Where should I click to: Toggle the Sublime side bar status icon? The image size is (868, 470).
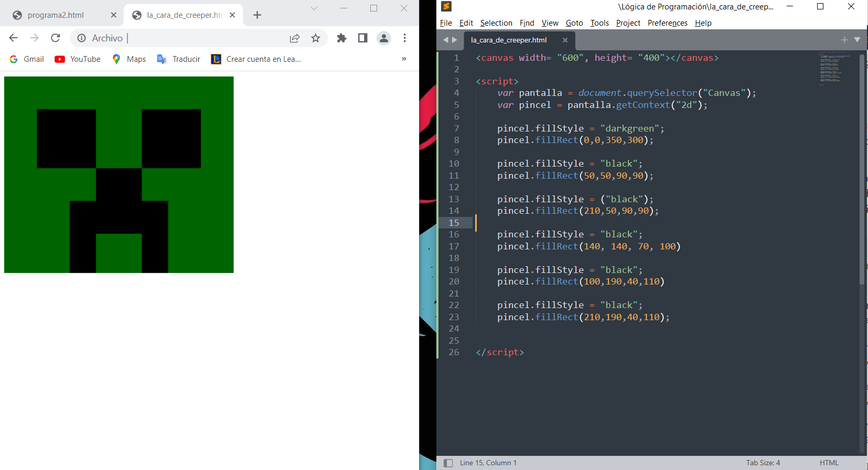tap(448, 463)
